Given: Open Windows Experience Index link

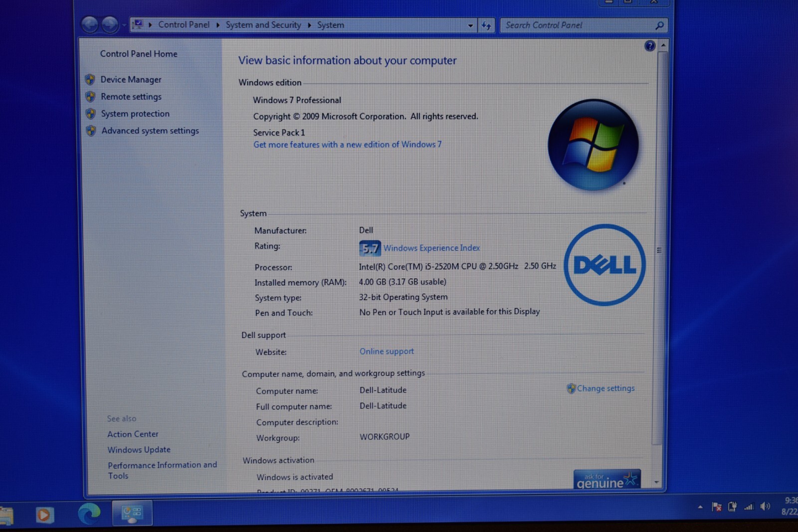Looking at the screenshot, I should tap(431, 248).
